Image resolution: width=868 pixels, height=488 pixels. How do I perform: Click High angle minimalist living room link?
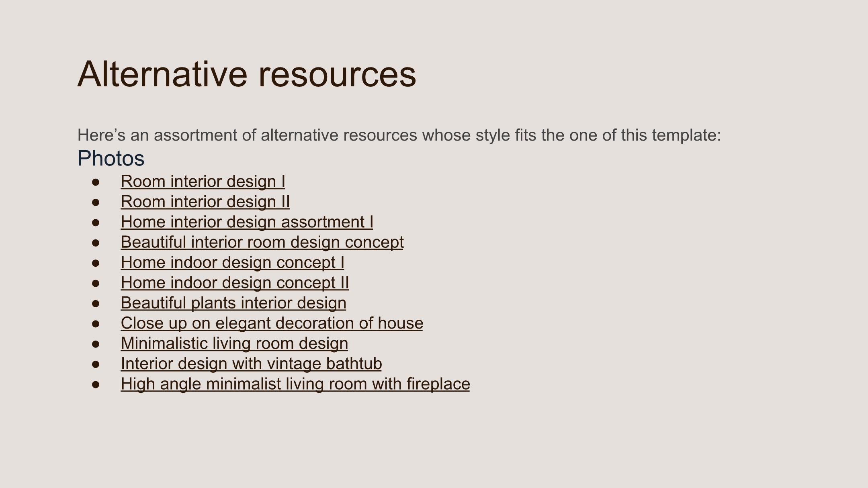coord(295,384)
